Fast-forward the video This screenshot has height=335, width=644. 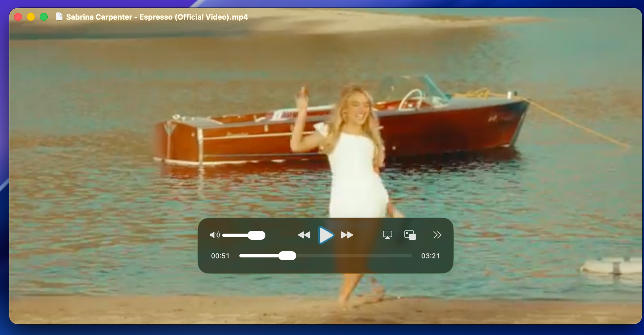coord(347,235)
